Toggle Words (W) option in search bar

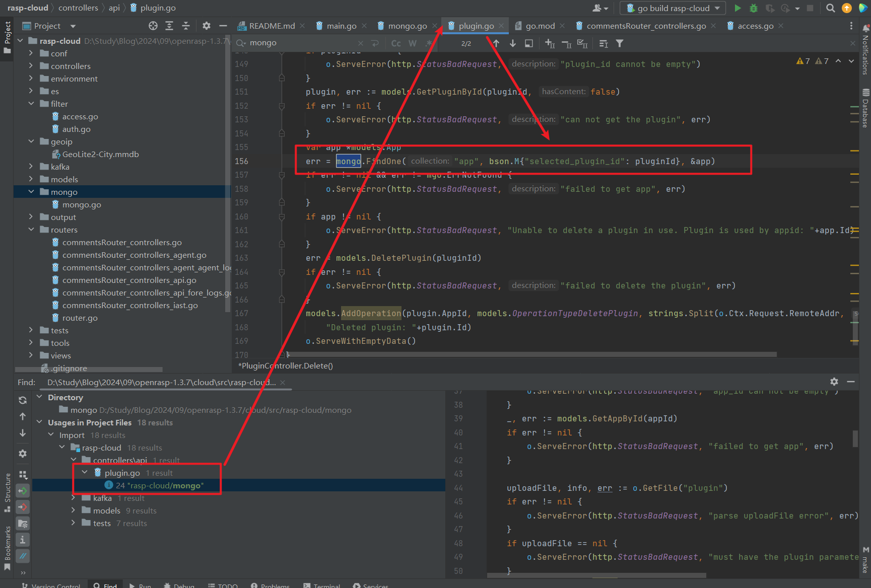413,43
